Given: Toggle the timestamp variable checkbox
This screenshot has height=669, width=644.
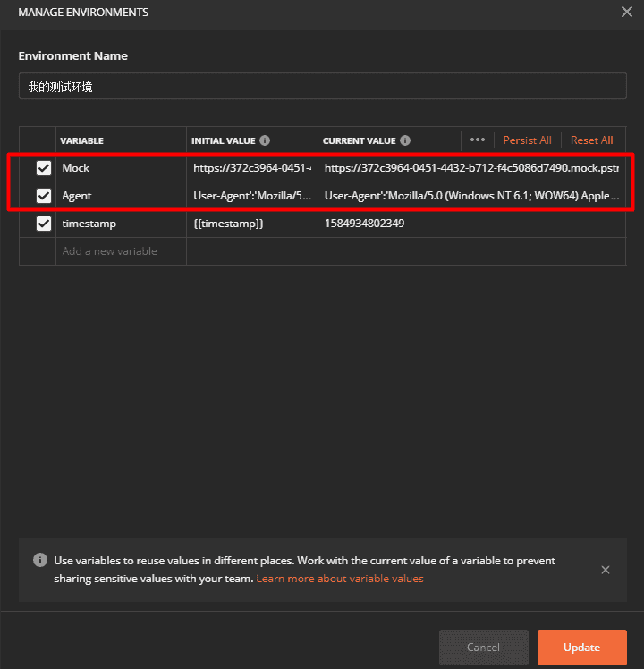Looking at the screenshot, I should [x=43, y=224].
